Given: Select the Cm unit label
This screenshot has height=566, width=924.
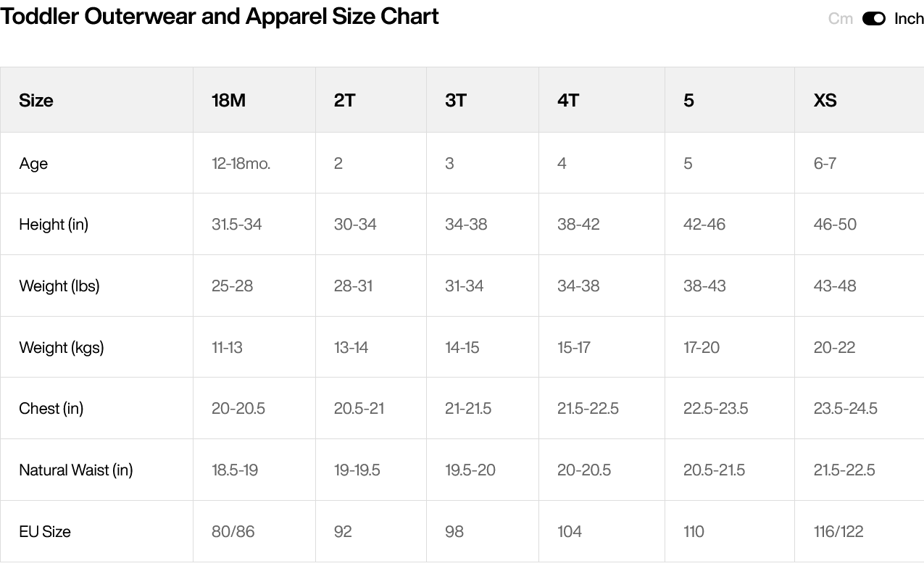Looking at the screenshot, I should pos(840,19).
